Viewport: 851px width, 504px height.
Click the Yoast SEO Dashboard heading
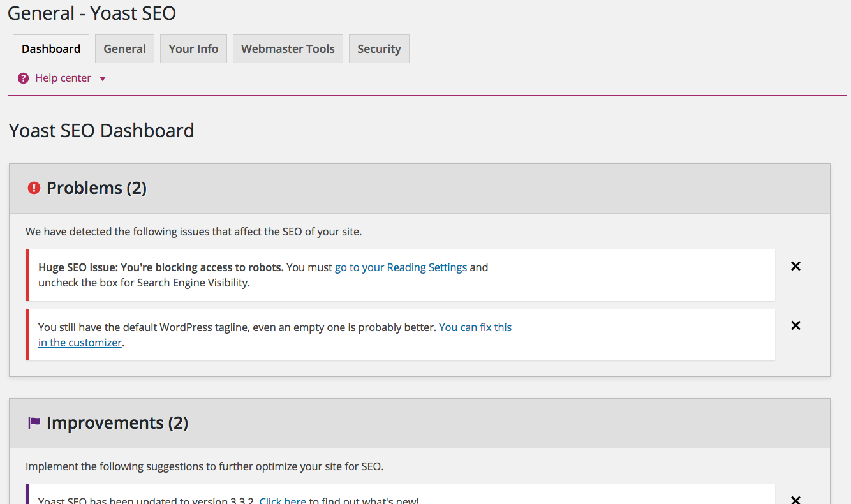(101, 131)
